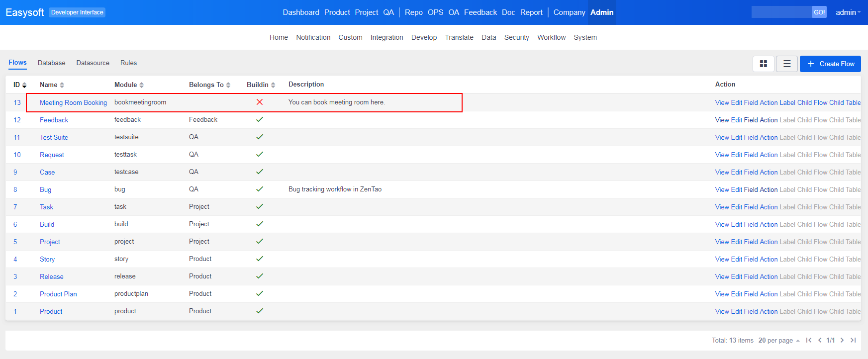
Task: Go to previous page arrow
Action: pos(820,340)
